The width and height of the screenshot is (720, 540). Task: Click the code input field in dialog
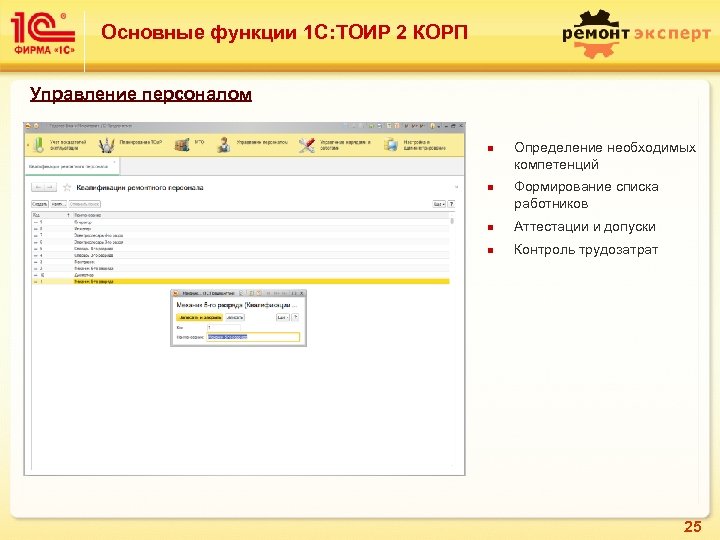pyautogui.click(x=224, y=328)
